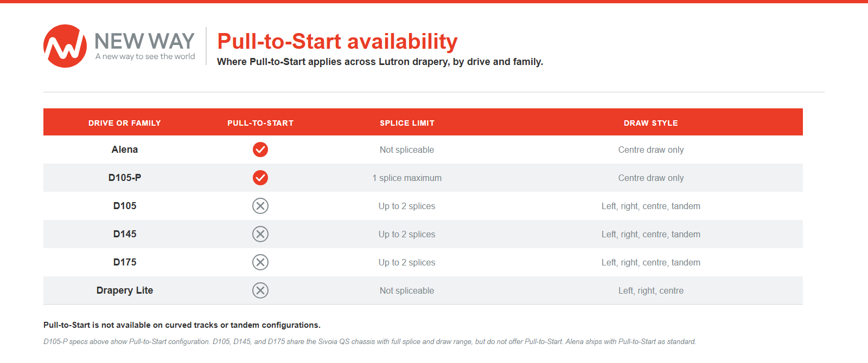Select the D145 row name
The image size is (868, 363).
[x=125, y=234]
